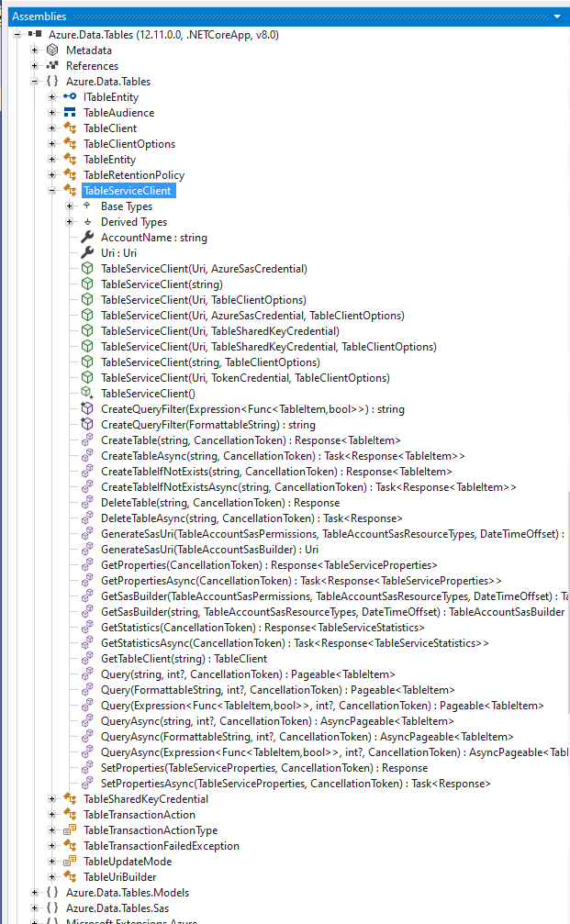Open the Assemblies panel dropdown arrow

[x=557, y=17]
